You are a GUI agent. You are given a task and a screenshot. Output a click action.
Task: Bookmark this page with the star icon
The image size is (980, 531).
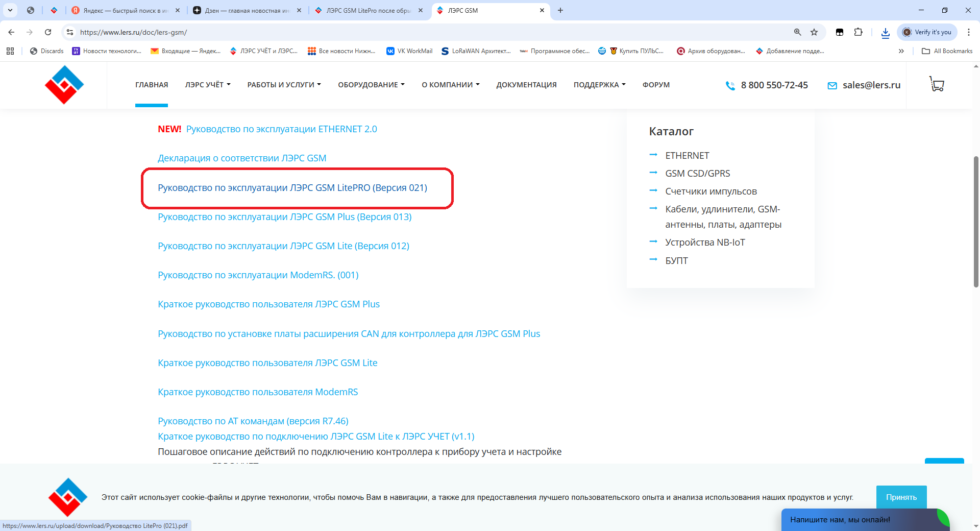click(x=814, y=32)
